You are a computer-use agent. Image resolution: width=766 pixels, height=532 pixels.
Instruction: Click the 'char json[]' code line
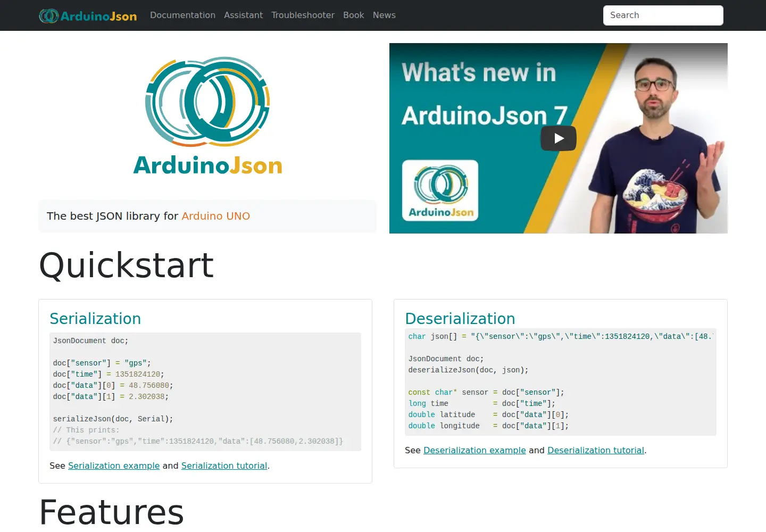[560, 336]
